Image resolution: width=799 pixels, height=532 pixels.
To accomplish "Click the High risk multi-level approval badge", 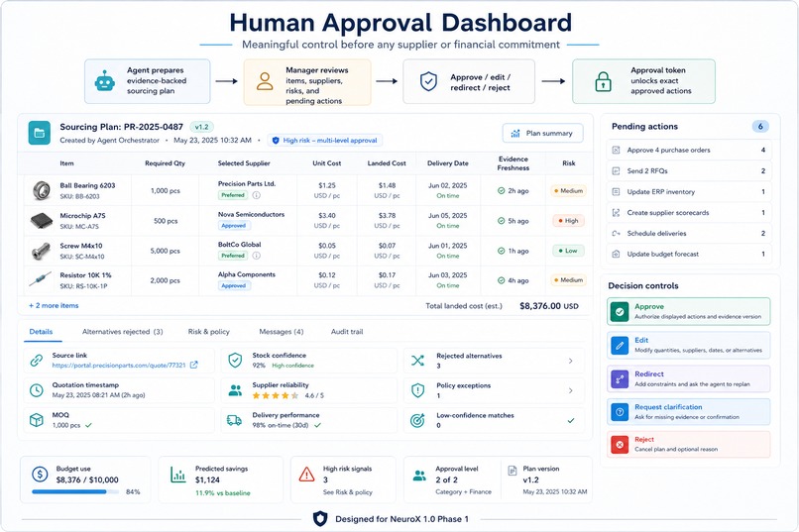I will click(x=324, y=140).
